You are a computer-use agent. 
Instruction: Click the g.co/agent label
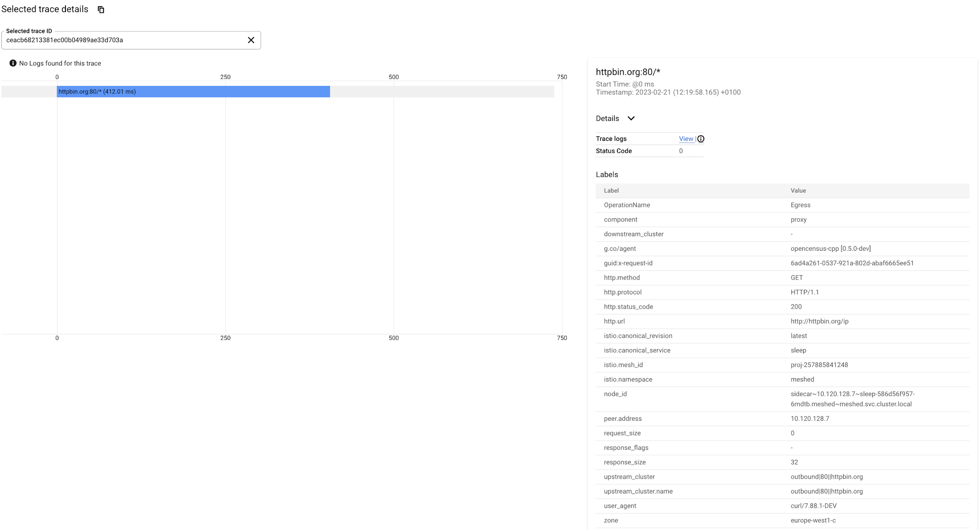pyautogui.click(x=620, y=249)
